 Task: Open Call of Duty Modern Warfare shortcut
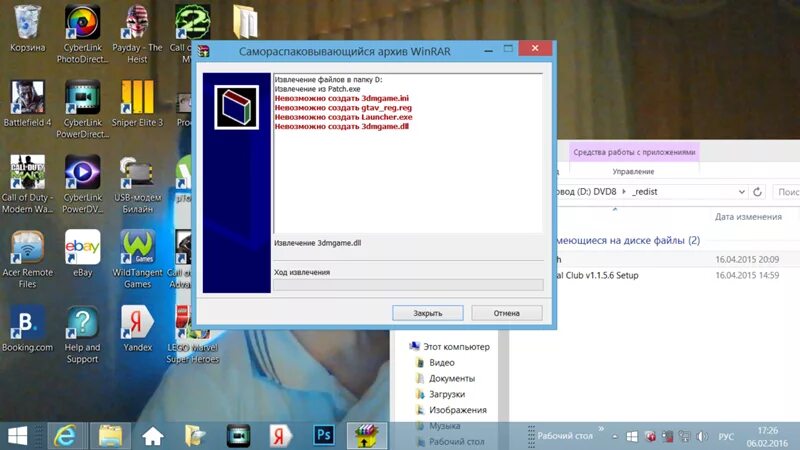click(x=27, y=184)
